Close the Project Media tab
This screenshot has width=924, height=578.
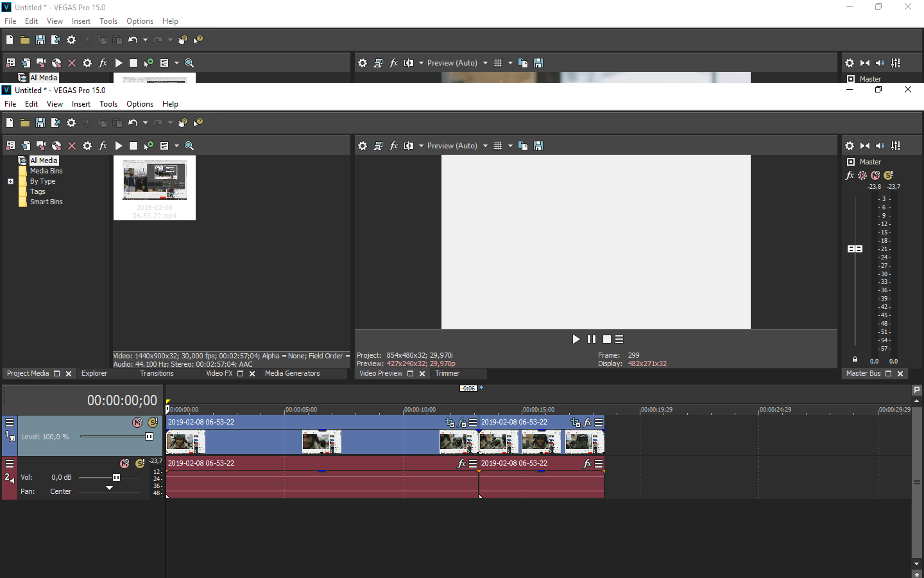click(x=69, y=374)
